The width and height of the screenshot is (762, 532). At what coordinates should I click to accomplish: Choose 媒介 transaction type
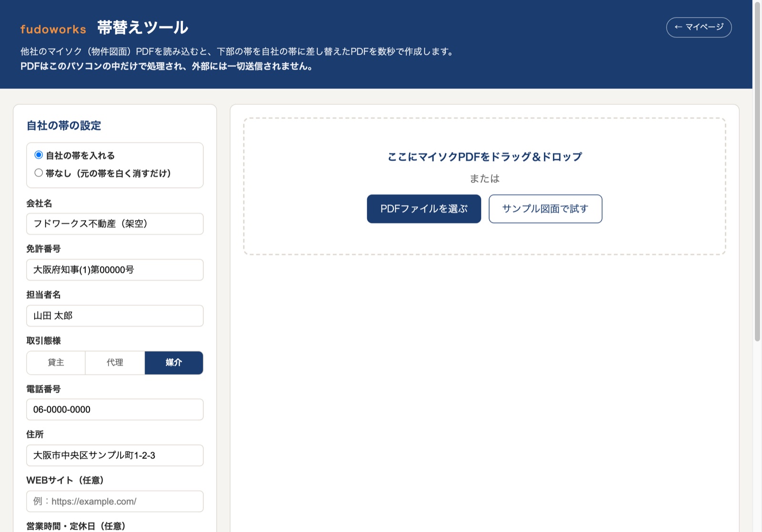click(174, 362)
